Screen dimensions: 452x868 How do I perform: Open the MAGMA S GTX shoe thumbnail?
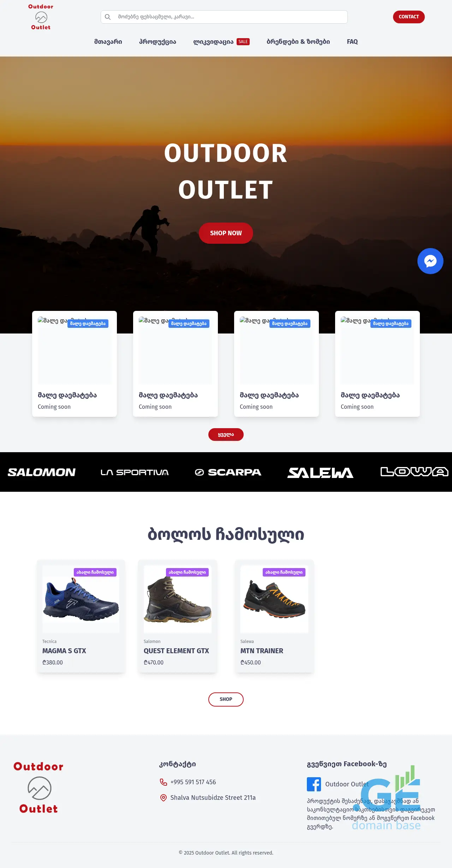(81, 599)
